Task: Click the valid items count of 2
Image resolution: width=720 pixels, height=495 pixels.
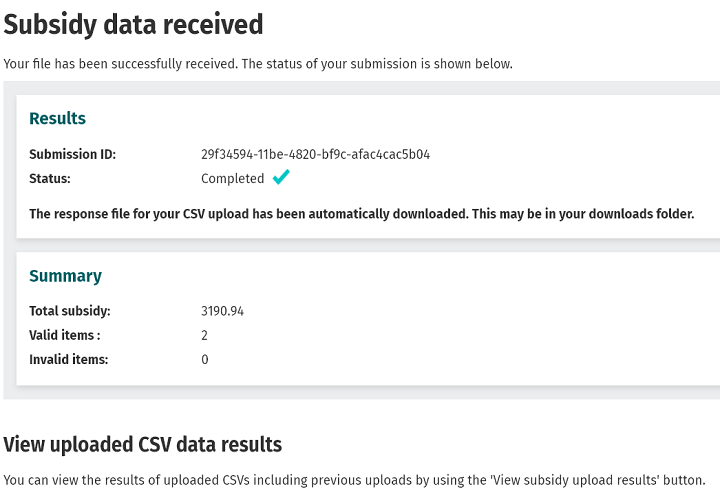Action: (205, 336)
